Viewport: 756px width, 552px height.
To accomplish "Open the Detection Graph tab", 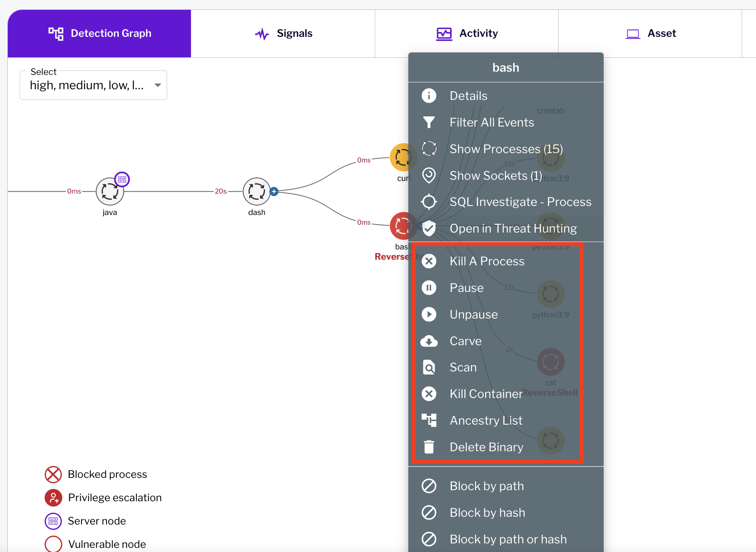I will 100,34.
